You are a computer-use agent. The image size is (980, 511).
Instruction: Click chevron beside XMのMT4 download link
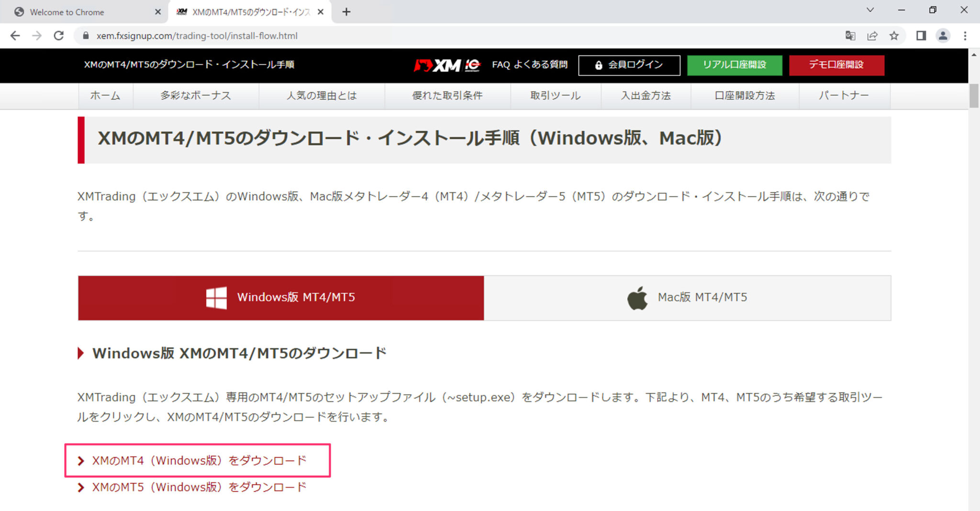tap(81, 461)
